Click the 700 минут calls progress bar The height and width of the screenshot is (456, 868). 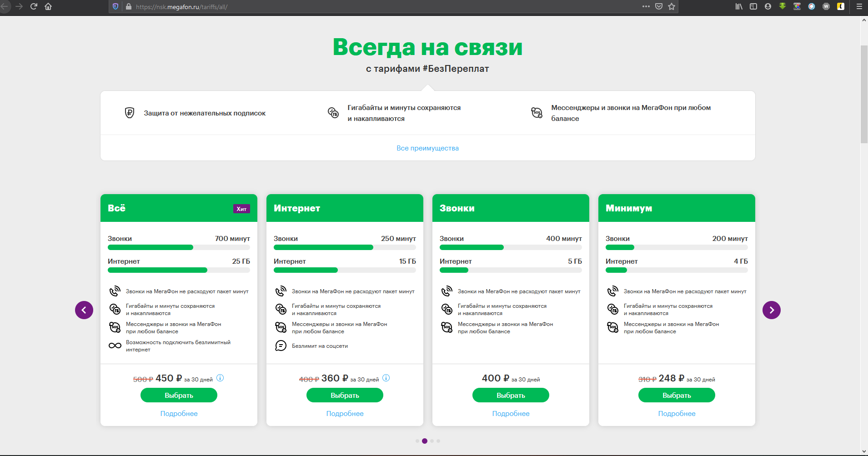tap(179, 247)
